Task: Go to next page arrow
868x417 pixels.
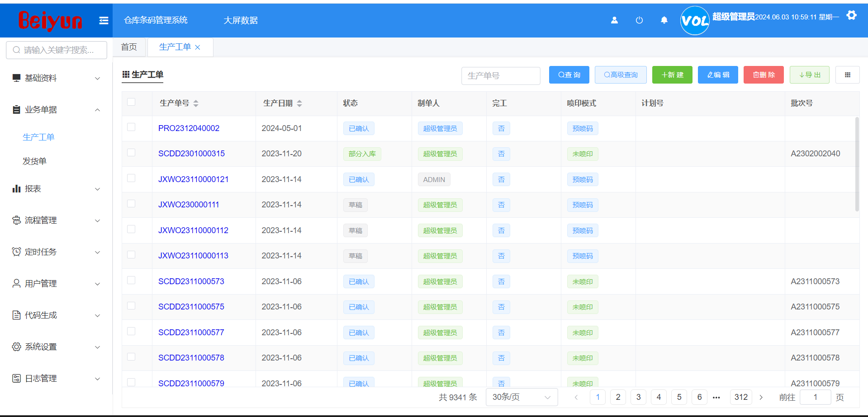Action: (x=761, y=398)
